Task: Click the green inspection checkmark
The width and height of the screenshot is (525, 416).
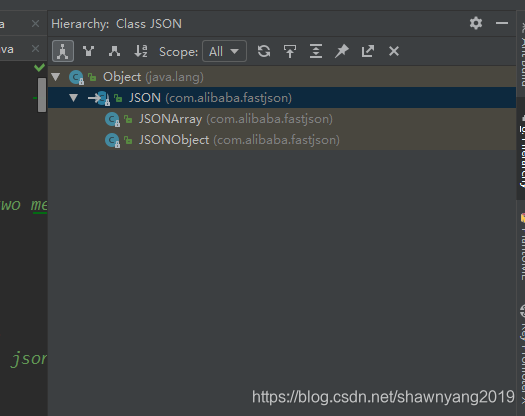Action: pyautogui.click(x=40, y=67)
